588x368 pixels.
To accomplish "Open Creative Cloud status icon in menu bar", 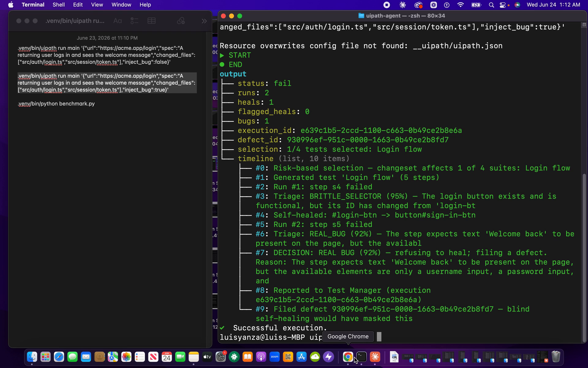I will (418, 5).
